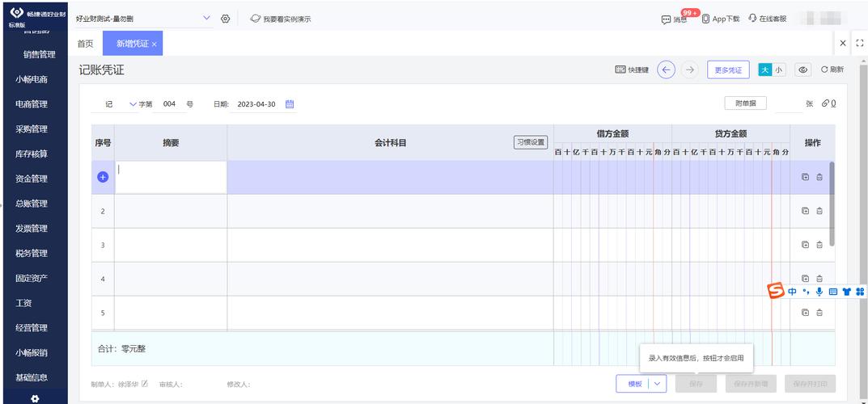Click the 附单据 button
This screenshot has width=868, height=404.
745,103
